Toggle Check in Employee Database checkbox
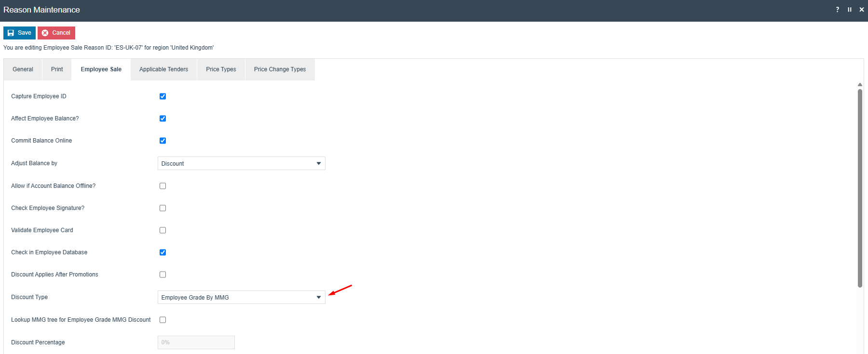Screen dimensions: 868x354 coord(163,252)
